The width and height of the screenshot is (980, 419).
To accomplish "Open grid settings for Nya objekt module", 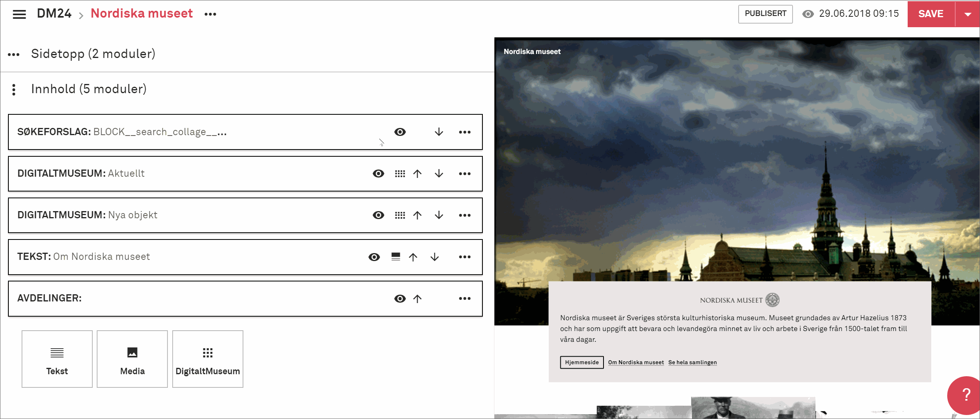I will [400, 215].
